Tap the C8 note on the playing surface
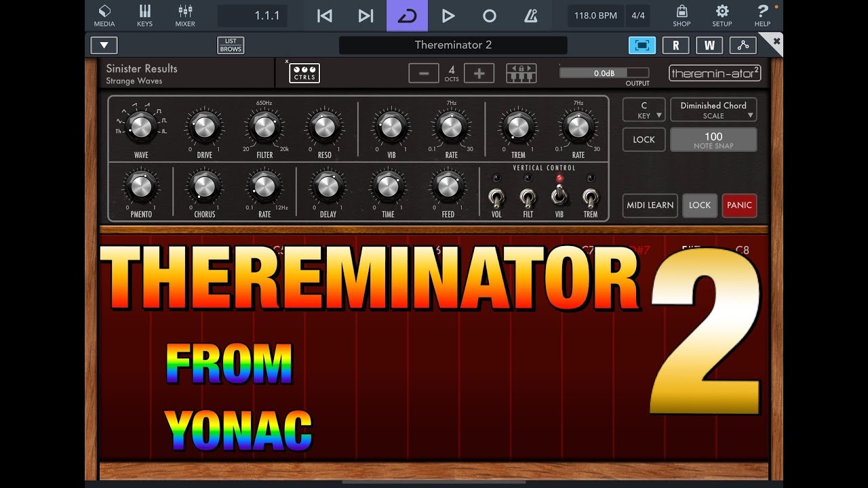The height and width of the screenshot is (488, 868). pyautogui.click(x=743, y=250)
